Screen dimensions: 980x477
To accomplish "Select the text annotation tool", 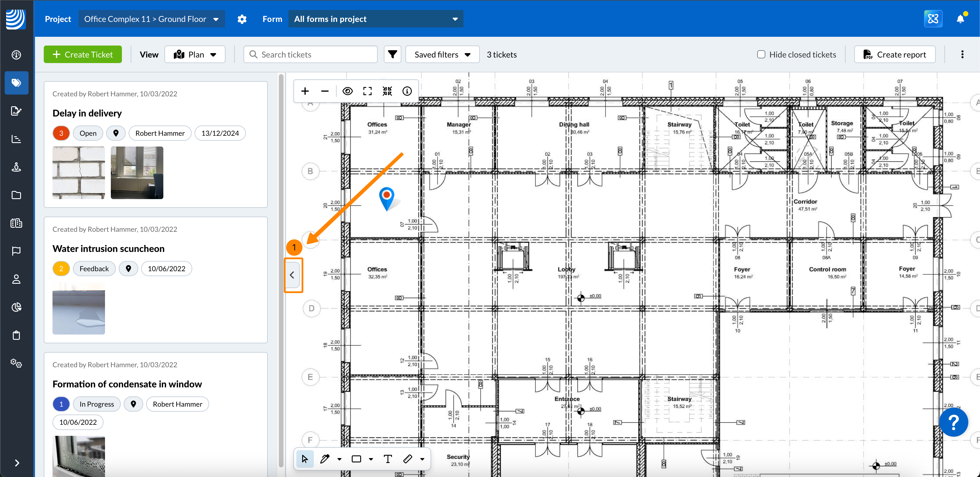I will point(388,459).
